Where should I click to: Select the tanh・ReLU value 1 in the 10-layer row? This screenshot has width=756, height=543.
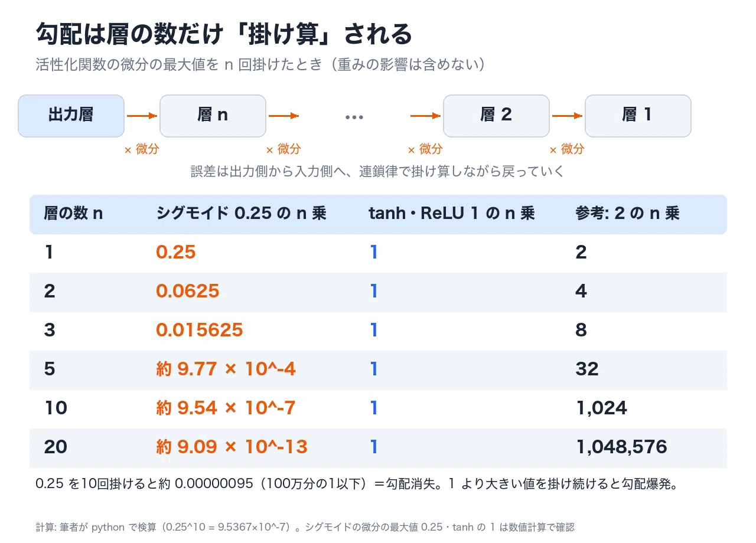click(x=373, y=408)
